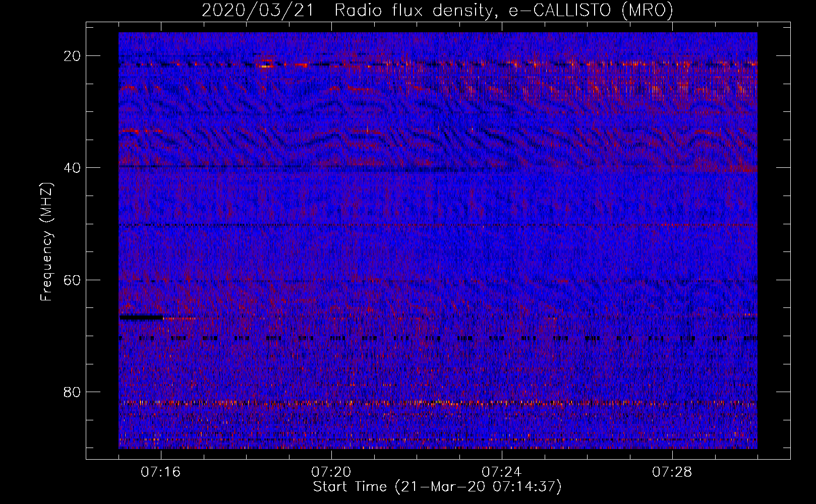The image size is (816, 504).
Task: Click the "80" frequency tick label
Action: coord(73,392)
